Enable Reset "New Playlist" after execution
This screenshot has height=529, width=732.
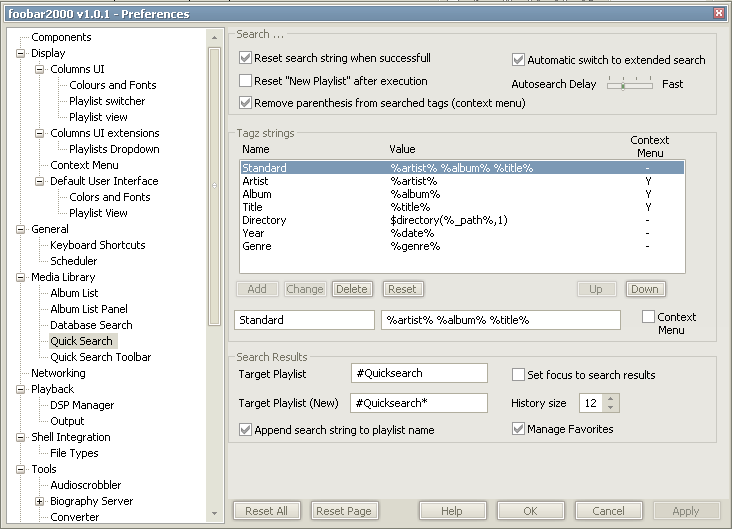point(246,81)
